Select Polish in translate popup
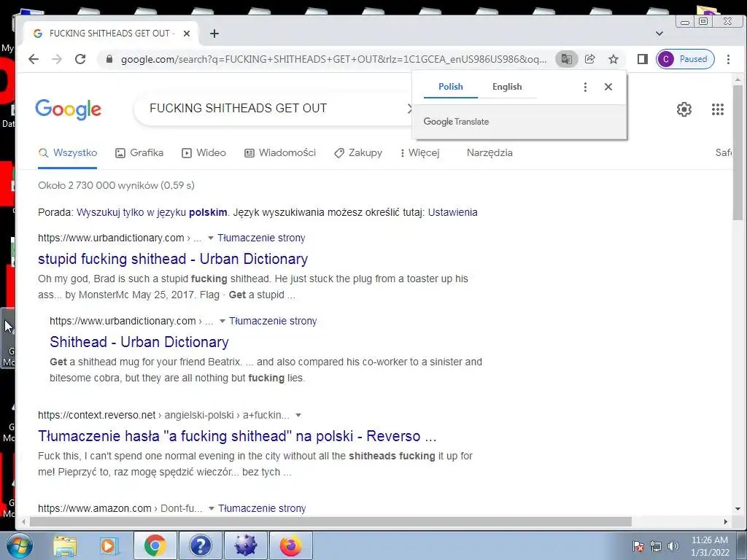747x560 pixels. (451, 87)
